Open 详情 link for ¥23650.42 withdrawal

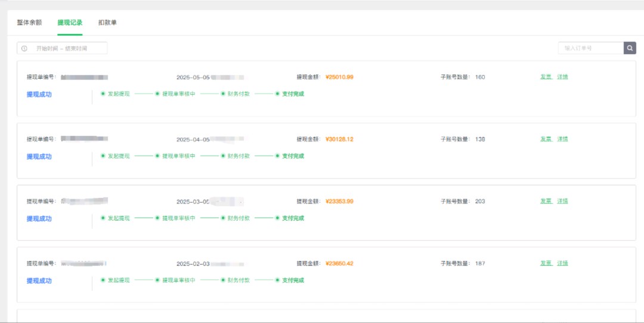(562, 263)
